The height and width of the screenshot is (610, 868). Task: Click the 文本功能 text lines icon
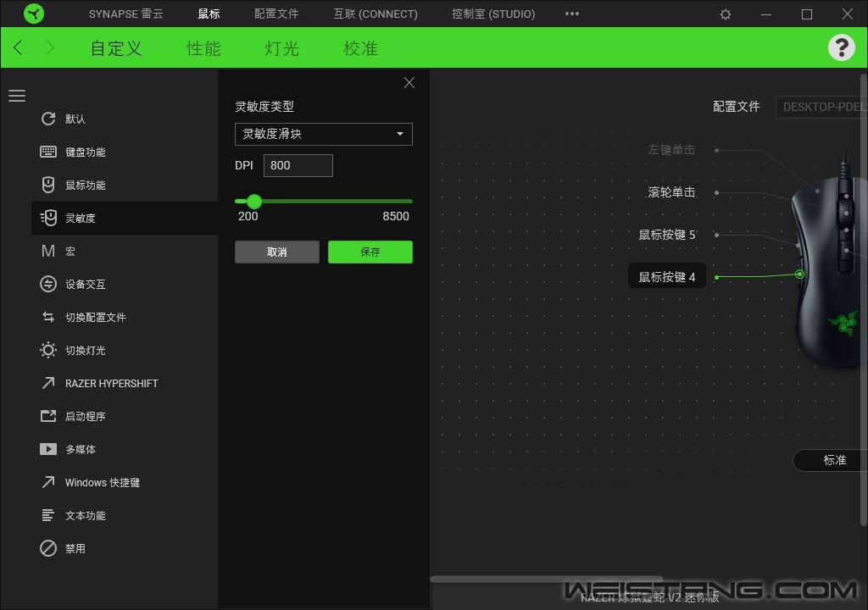[x=48, y=515]
